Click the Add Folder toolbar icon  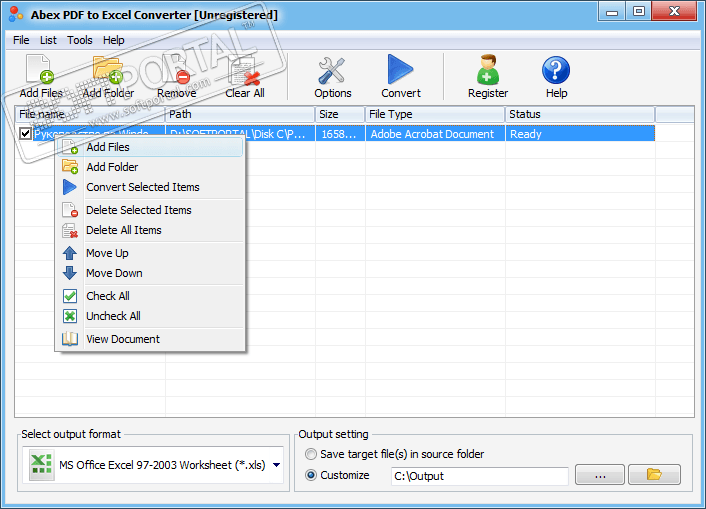[108, 69]
